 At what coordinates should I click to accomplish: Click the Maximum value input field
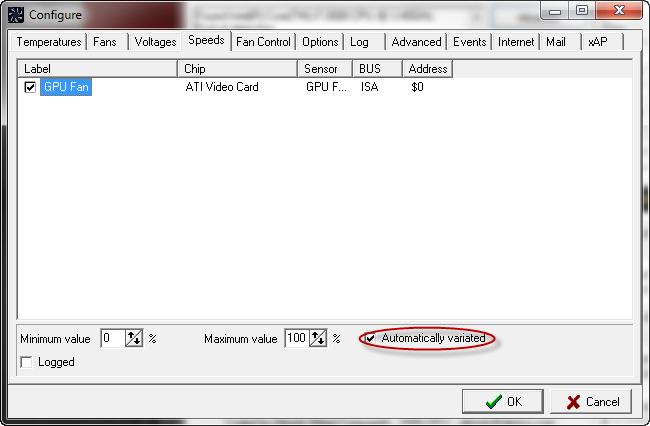(296, 339)
